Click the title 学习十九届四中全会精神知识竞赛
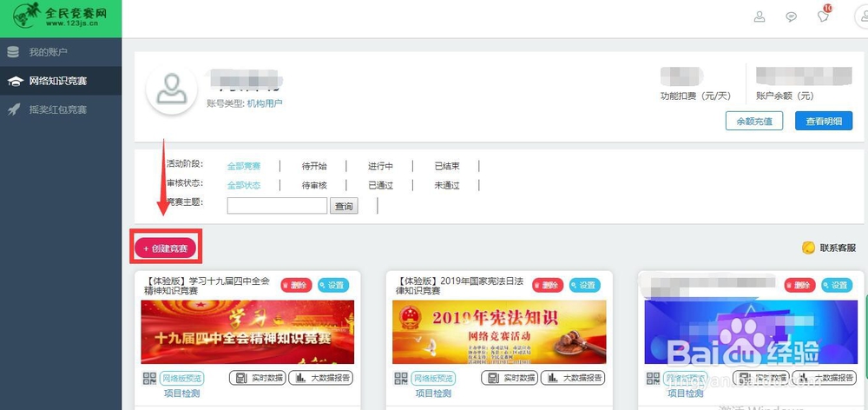Viewport: 868px width, 410px height. click(x=207, y=285)
